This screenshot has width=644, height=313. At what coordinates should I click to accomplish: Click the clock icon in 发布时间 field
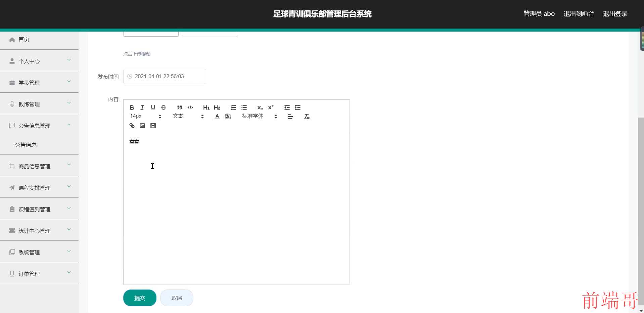pyautogui.click(x=130, y=76)
